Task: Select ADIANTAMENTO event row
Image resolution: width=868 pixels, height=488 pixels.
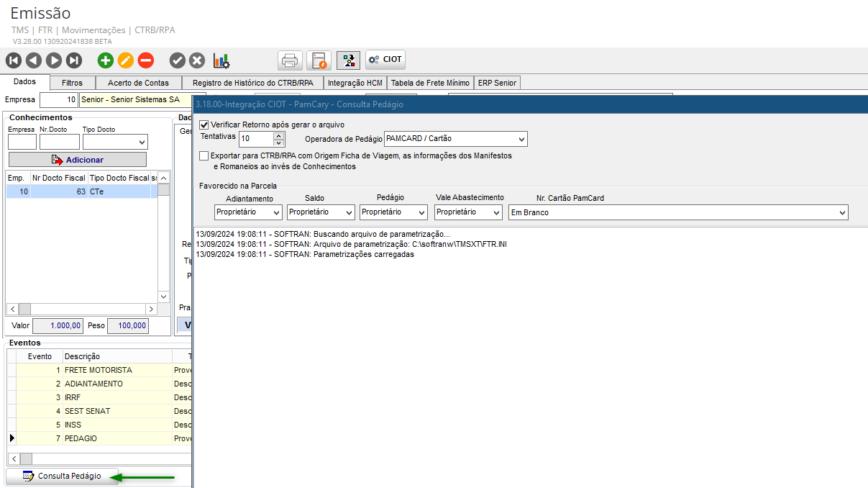Action: pyautogui.click(x=101, y=384)
